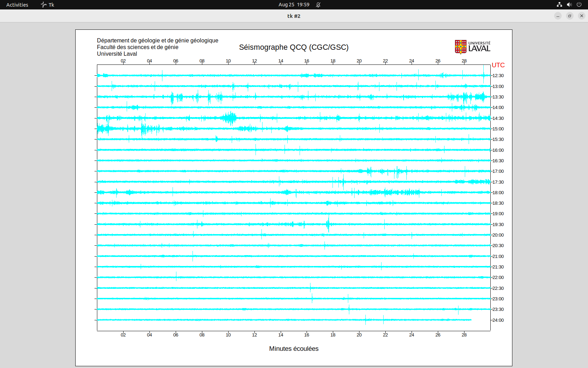Open the Tk application menu
The width and height of the screenshot is (588, 368).
coord(47,5)
